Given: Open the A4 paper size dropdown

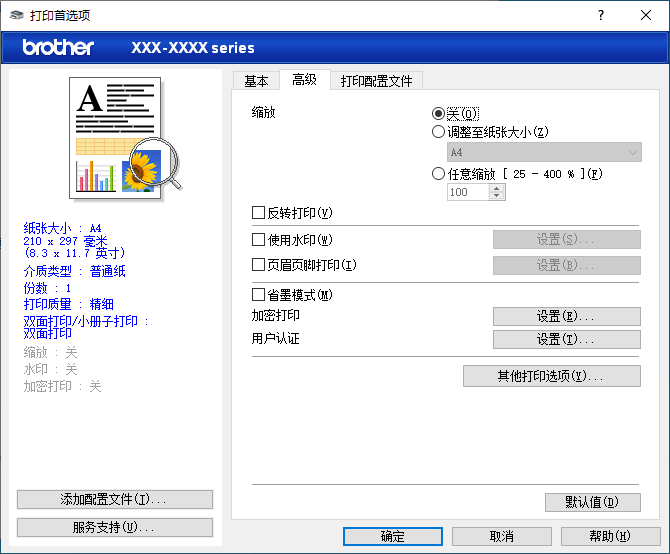Looking at the screenshot, I should point(544,152).
